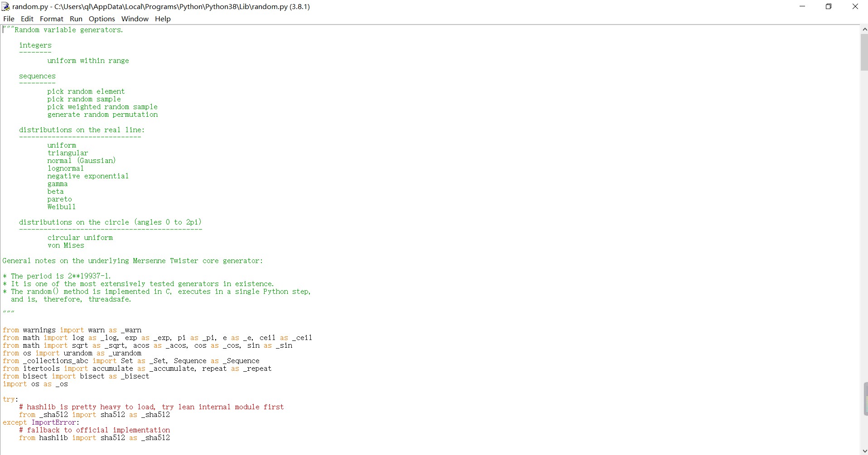Open the File menu

(9, 19)
